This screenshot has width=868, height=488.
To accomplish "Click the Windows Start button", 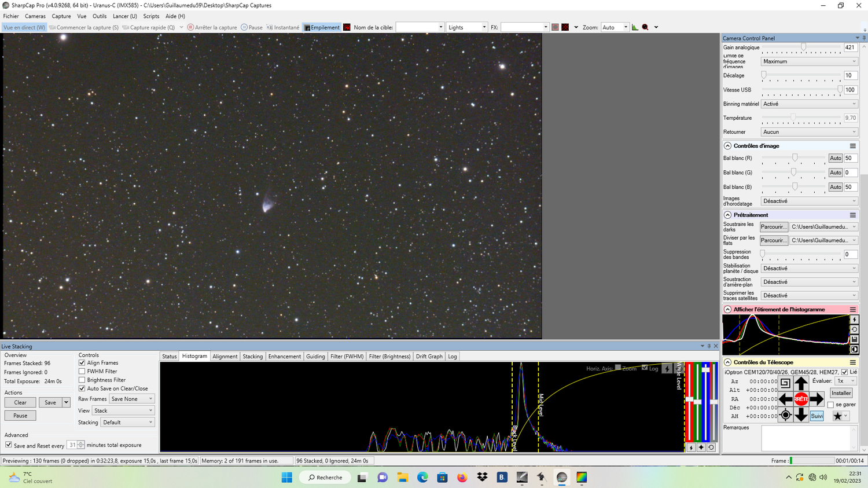I will 286,478.
